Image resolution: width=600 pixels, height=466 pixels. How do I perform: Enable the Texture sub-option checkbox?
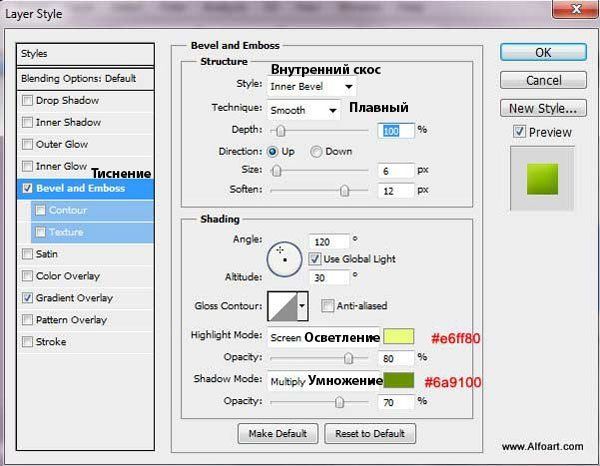40,232
